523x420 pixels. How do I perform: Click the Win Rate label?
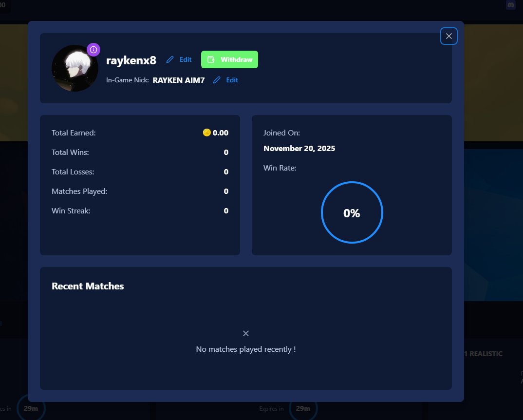(x=280, y=168)
